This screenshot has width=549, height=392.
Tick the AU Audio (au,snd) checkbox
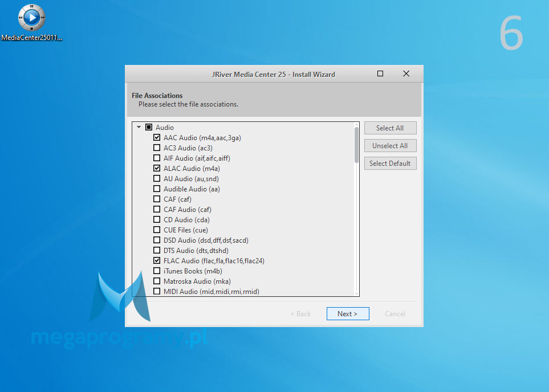[x=157, y=178]
